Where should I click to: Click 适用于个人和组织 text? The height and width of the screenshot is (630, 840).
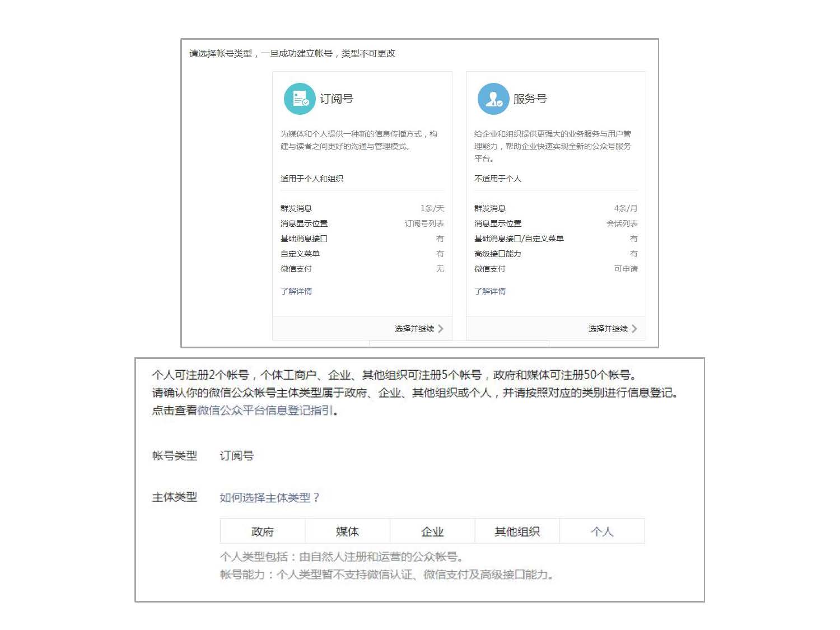[x=312, y=179]
